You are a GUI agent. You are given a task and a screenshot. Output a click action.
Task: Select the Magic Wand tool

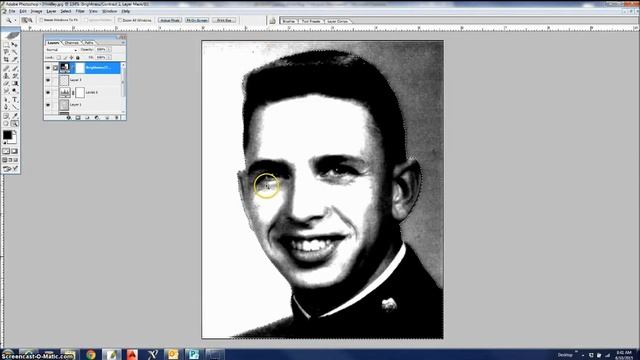14,52
